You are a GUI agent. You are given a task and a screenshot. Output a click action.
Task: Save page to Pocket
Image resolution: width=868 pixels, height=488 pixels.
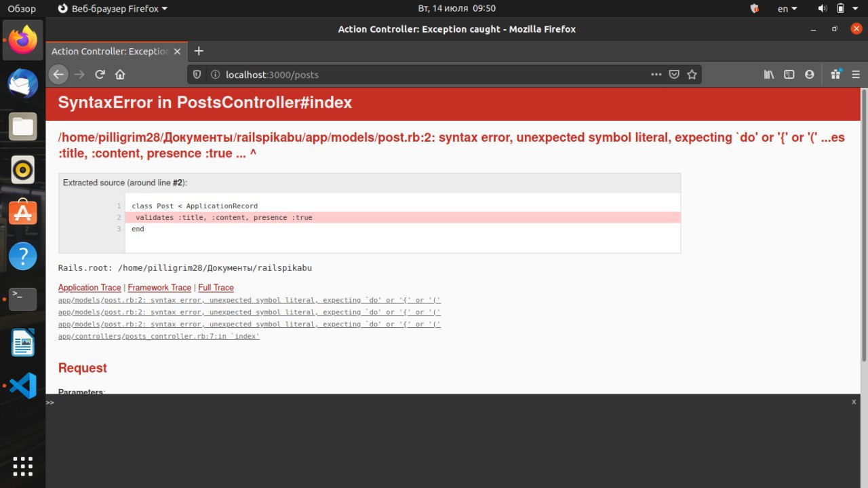point(674,75)
